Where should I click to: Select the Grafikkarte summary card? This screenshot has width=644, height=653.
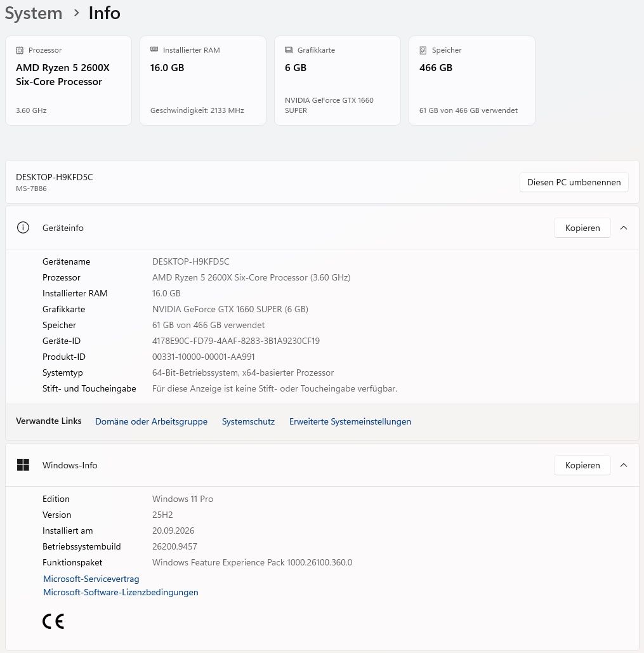point(337,81)
